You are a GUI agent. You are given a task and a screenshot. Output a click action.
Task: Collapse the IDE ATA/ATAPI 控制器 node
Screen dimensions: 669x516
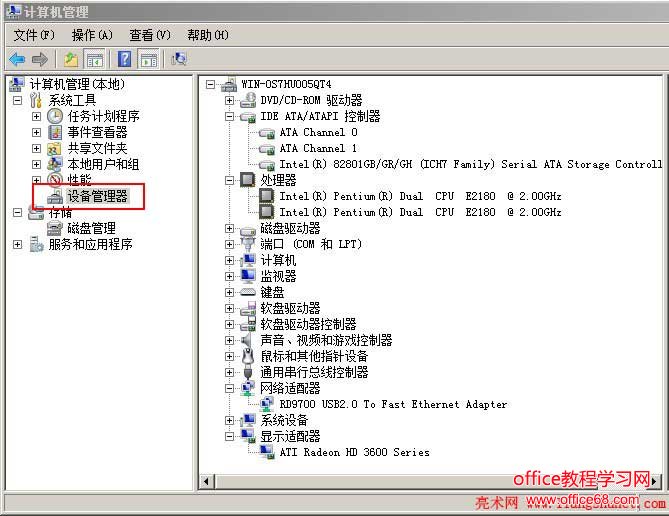click(x=230, y=116)
